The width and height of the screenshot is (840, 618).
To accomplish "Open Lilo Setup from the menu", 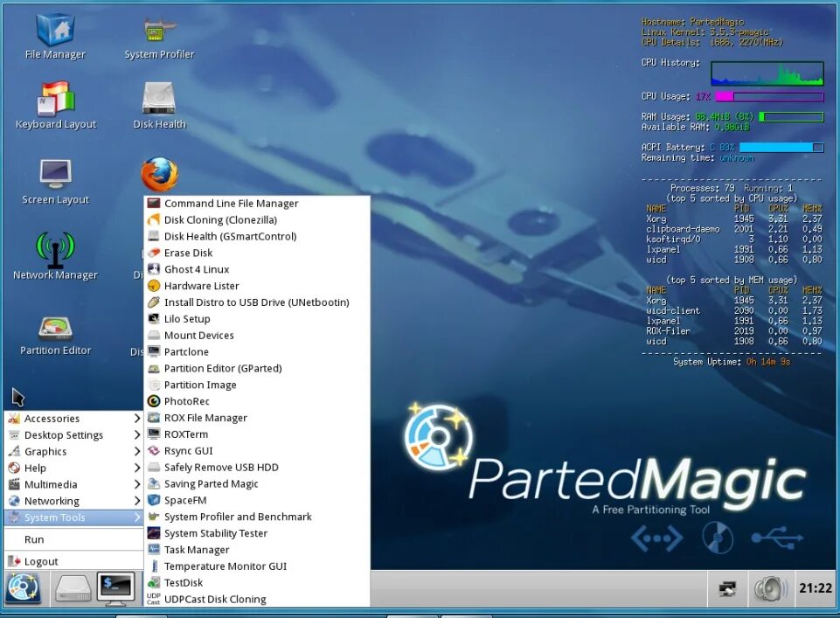I will point(257,319).
